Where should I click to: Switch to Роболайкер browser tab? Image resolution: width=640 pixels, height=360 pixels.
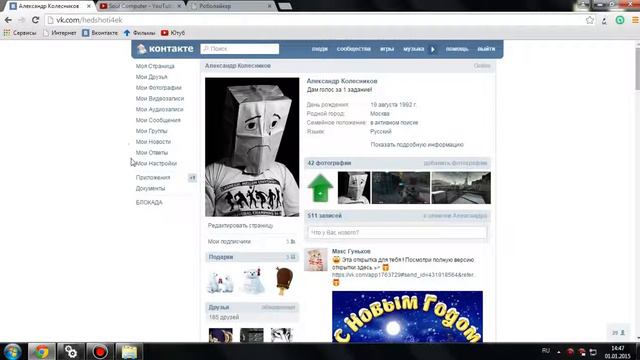point(231,6)
